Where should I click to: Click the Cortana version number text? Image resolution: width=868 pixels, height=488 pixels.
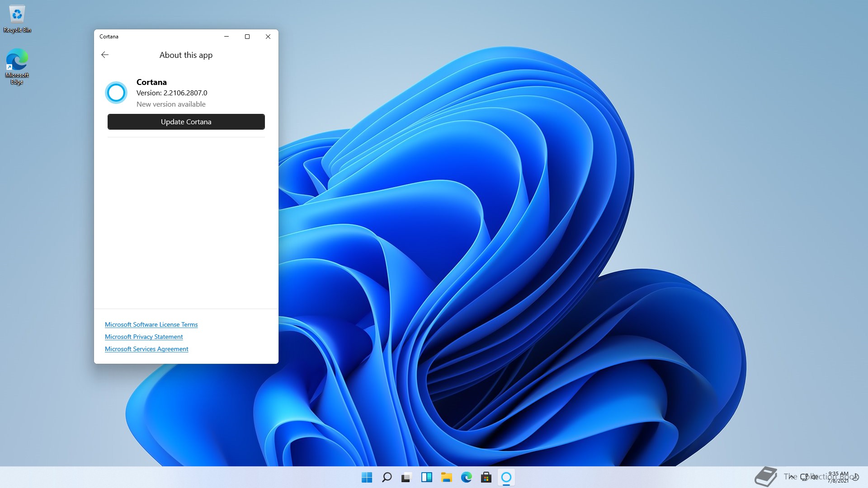[x=172, y=93]
